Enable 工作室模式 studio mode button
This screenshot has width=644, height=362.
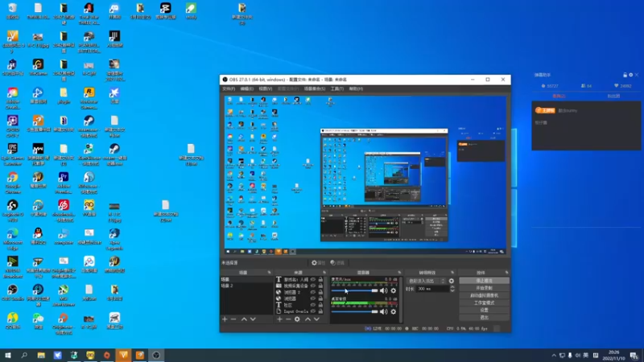[485, 303]
